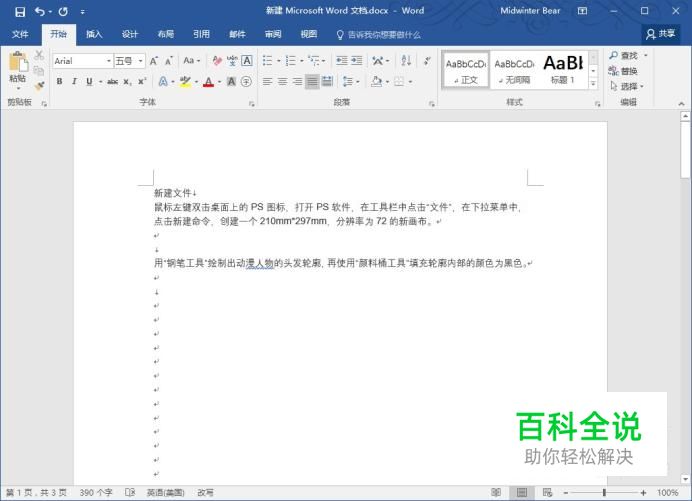
Task: Open multilevel list dropdown
Action: coord(323,61)
